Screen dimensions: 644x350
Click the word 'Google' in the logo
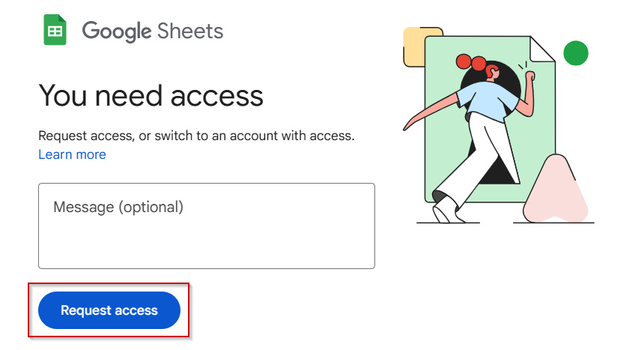(117, 31)
